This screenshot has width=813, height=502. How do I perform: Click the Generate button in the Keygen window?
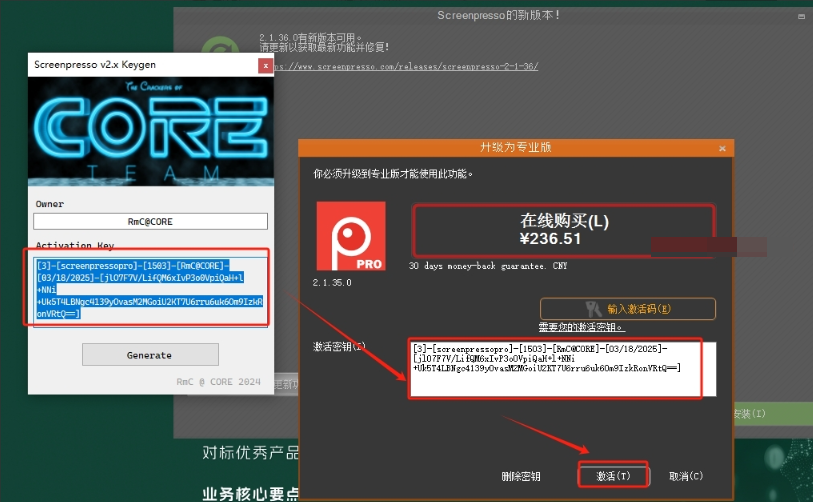click(150, 355)
